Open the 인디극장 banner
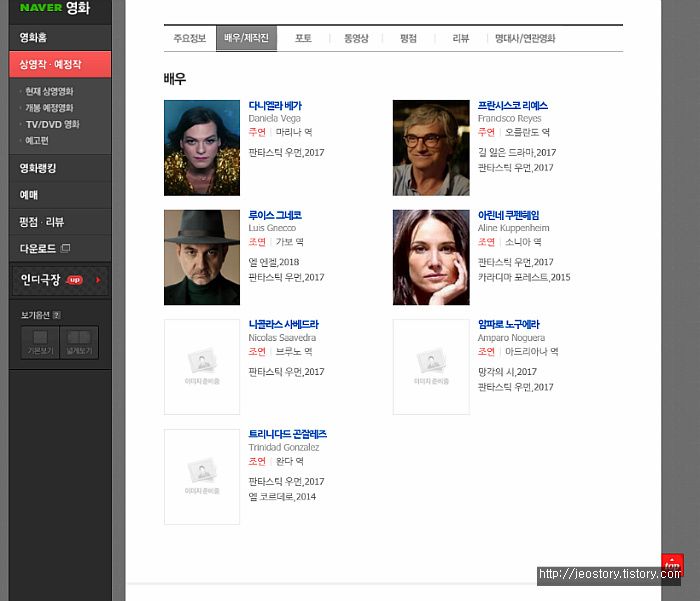Viewport: 700px width, 601px height. tap(60, 280)
